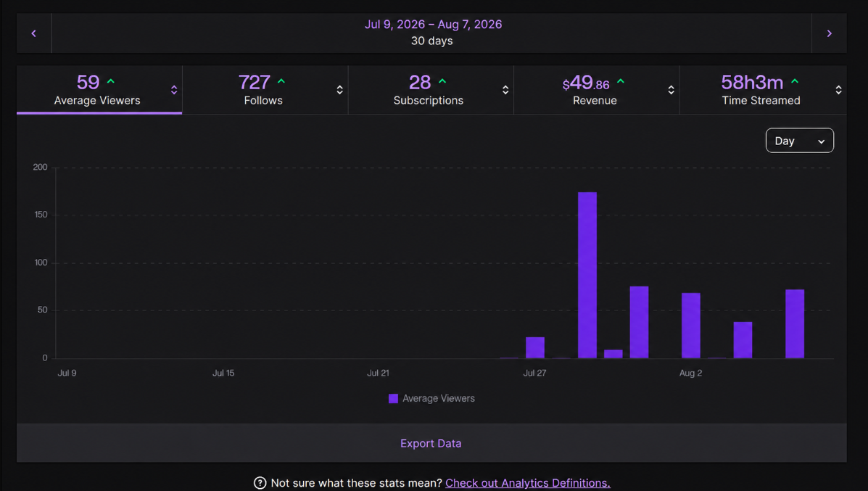Click the green up arrow beside $49.86
868x491 pixels.
tap(621, 81)
